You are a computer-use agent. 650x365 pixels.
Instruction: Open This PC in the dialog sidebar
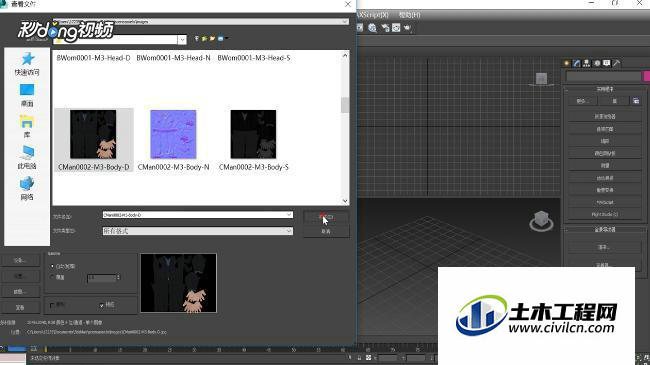(x=27, y=157)
